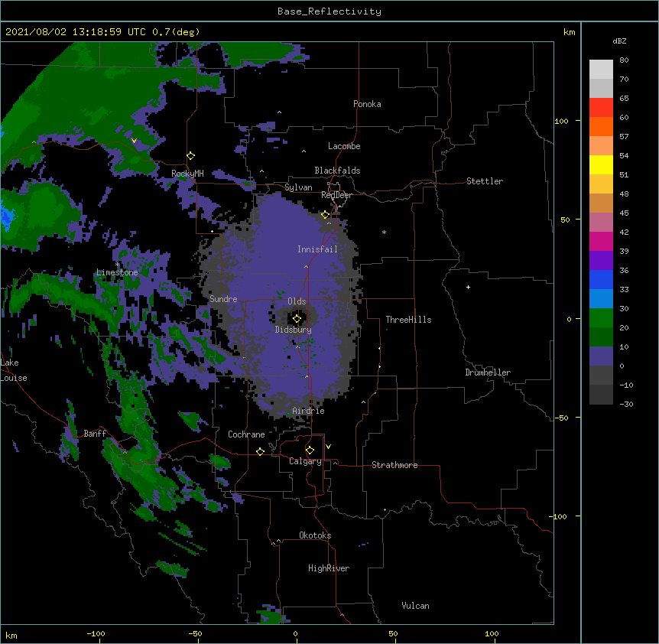The height and width of the screenshot is (644, 659).
Task: Click the white asterisk marker east of Innisfail
Action: click(384, 232)
